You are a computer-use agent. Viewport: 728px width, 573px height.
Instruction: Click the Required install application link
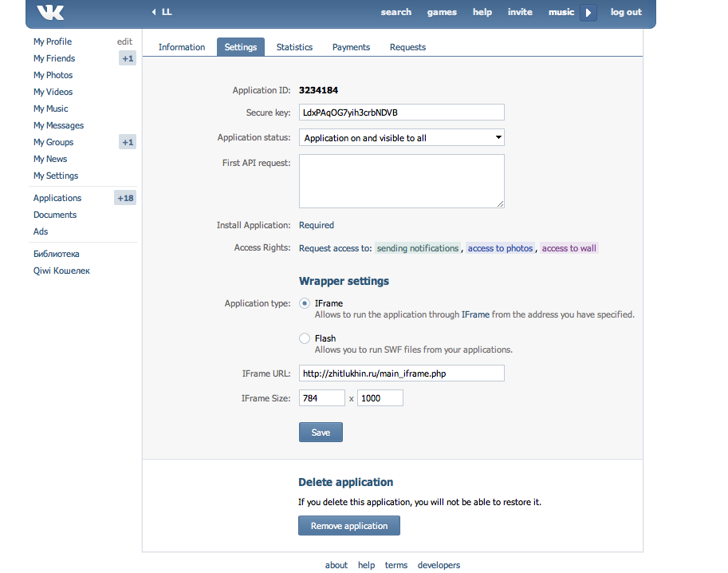coord(317,225)
